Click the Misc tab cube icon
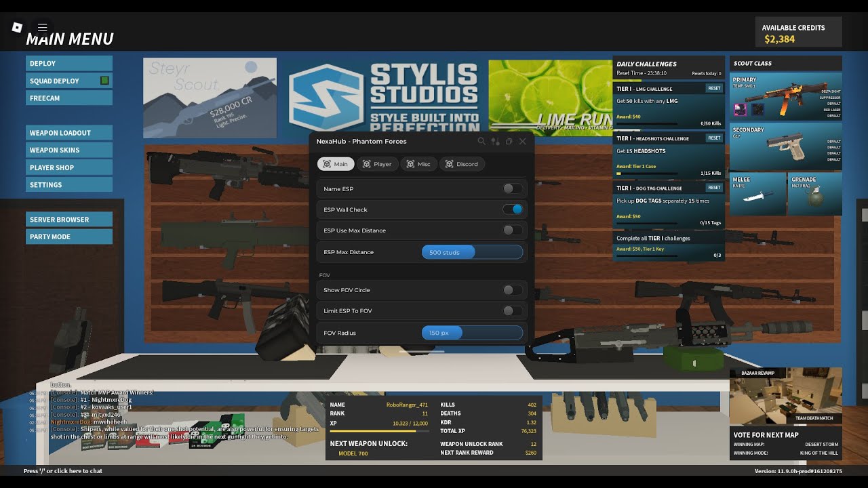Screen dimensions: 868x488 410,164
